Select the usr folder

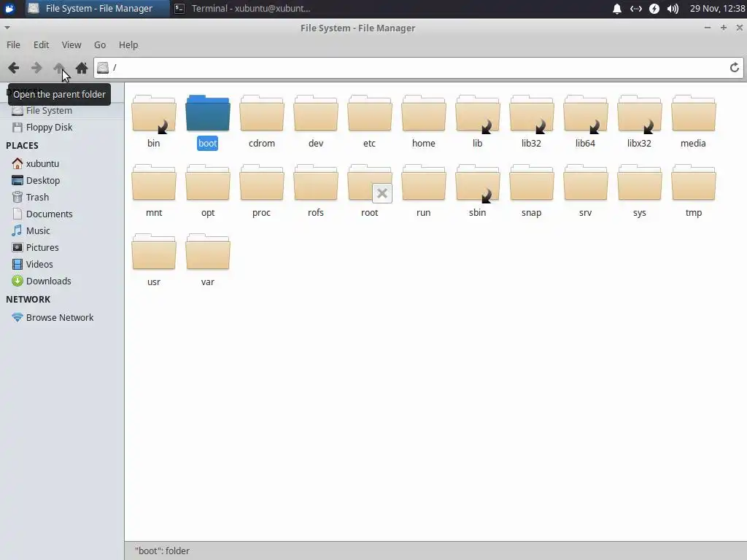coord(153,252)
